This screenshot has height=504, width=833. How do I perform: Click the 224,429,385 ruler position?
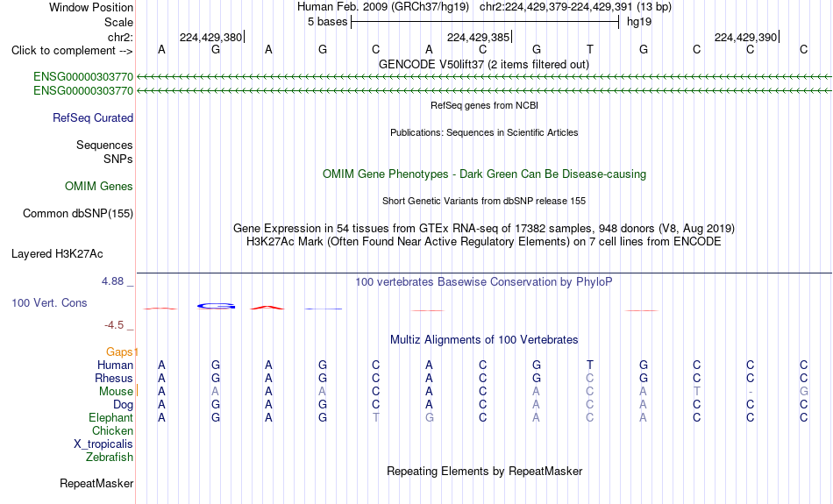(x=478, y=37)
